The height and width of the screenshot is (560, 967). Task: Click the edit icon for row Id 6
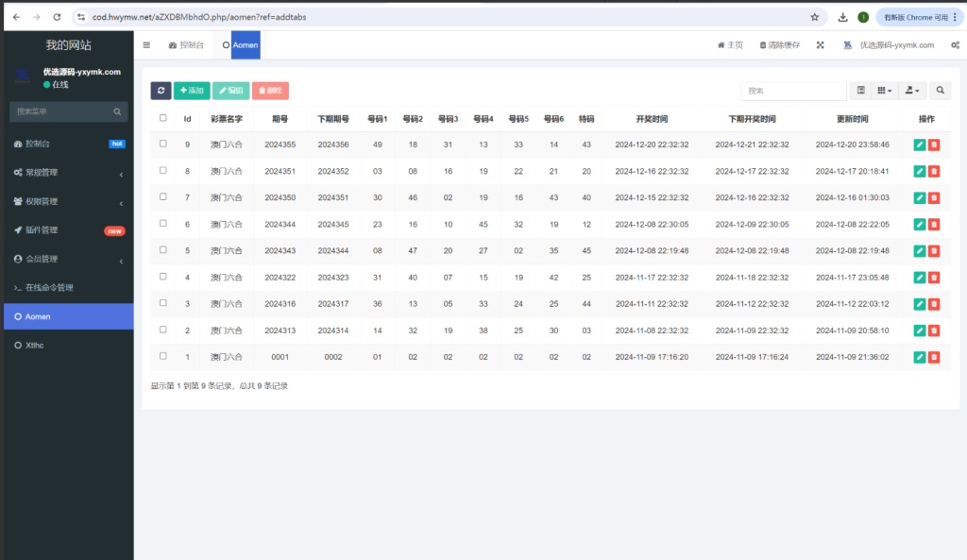point(919,225)
